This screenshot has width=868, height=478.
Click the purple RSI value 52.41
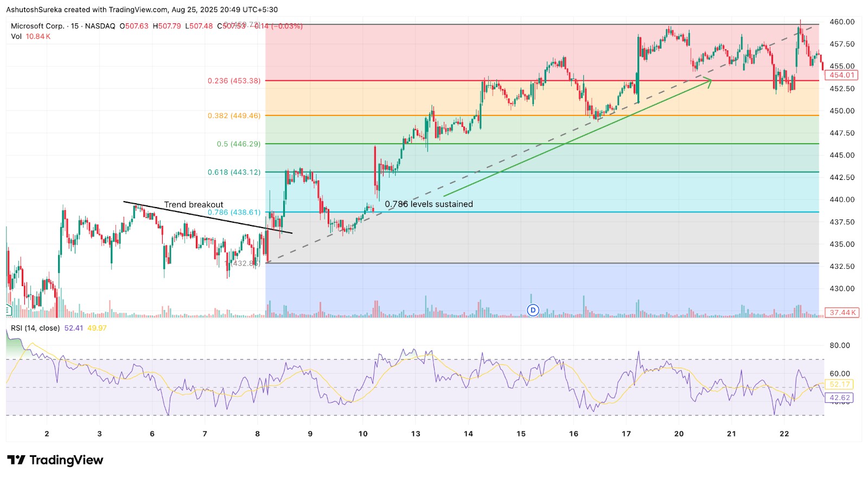[x=74, y=328]
